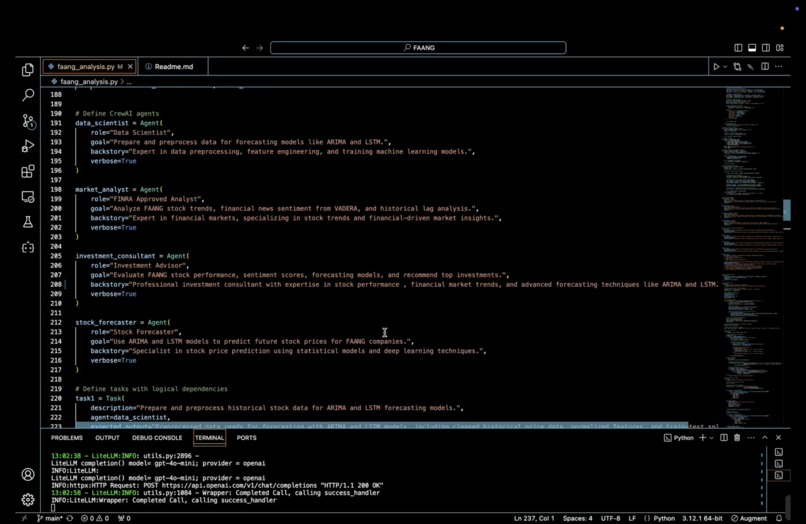
Task: Open the OUTPUT panel tab
Action: pyautogui.click(x=107, y=438)
